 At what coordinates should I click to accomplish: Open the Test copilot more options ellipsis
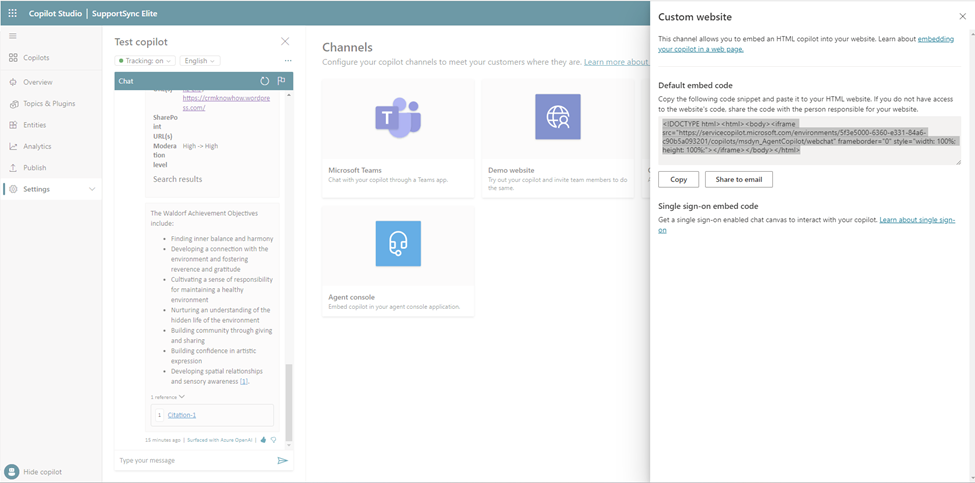288,61
